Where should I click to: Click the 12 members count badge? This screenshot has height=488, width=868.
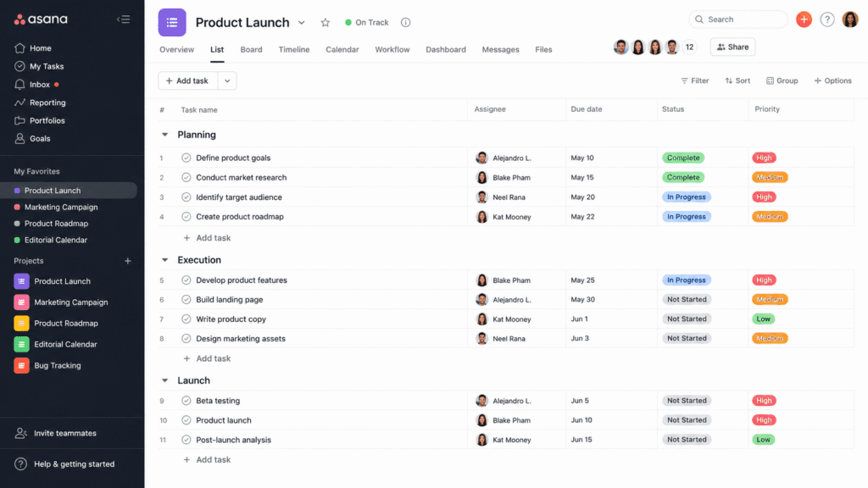tap(689, 47)
